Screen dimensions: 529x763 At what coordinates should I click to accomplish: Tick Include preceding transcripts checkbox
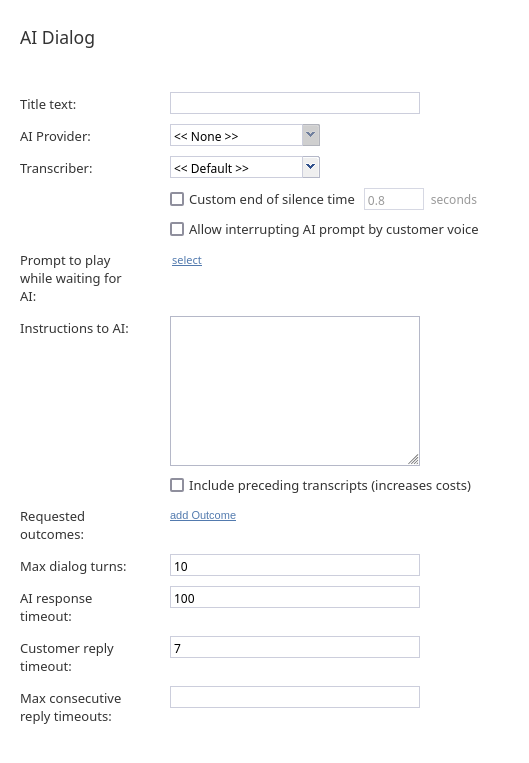pyautogui.click(x=177, y=485)
